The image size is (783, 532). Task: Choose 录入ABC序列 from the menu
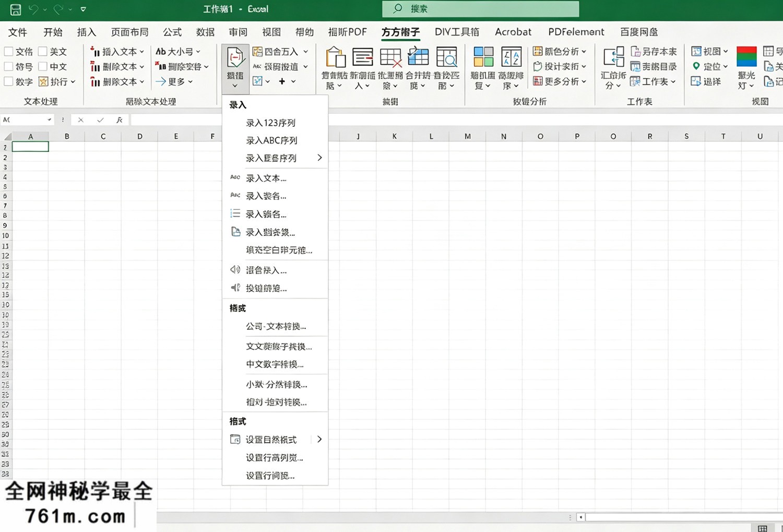click(275, 140)
